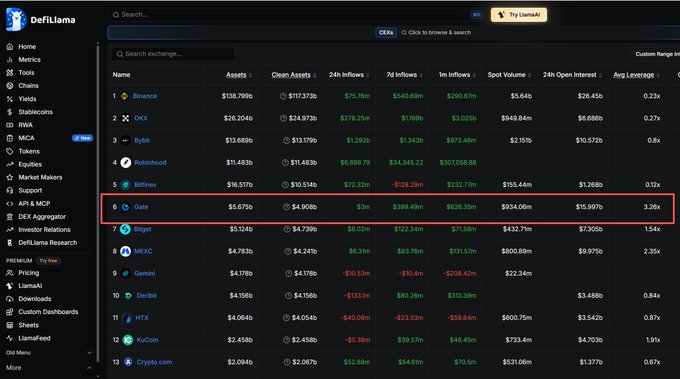The image size is (680, 379).
Task: Click the Gemini logo icon
Action: (x=125, y=273)
